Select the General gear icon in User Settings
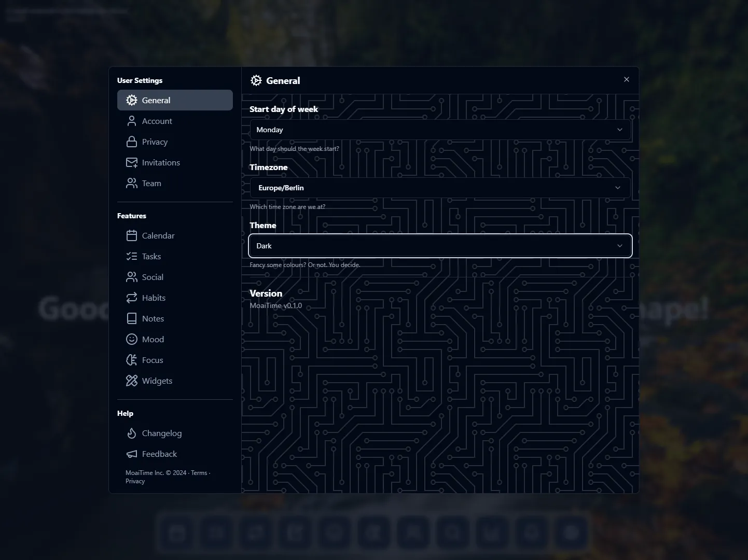 click(x=131, y=100)
